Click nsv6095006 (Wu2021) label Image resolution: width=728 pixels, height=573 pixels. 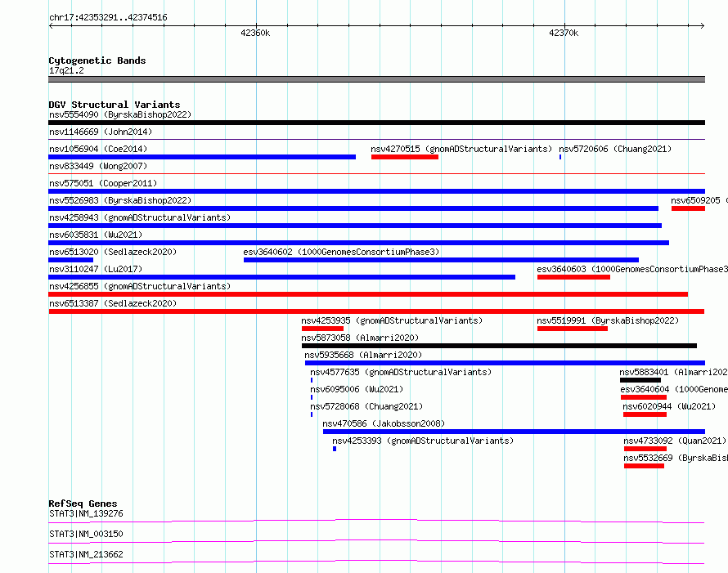pyautogui.click(x=357, y=389)
